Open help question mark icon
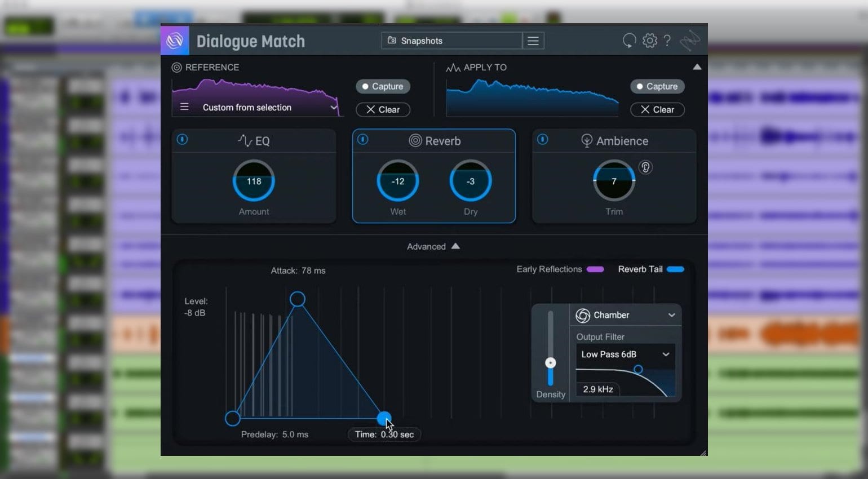This screenshot has width=868, height=479. click(667, 41)
